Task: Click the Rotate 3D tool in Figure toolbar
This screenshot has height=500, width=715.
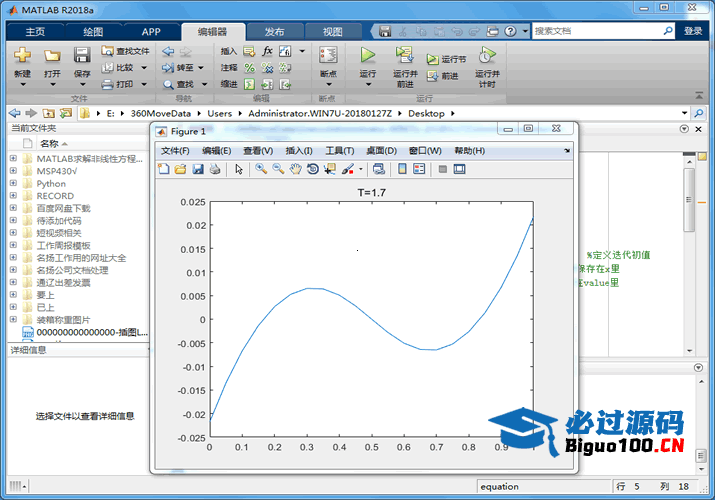Action: point(312,169)
